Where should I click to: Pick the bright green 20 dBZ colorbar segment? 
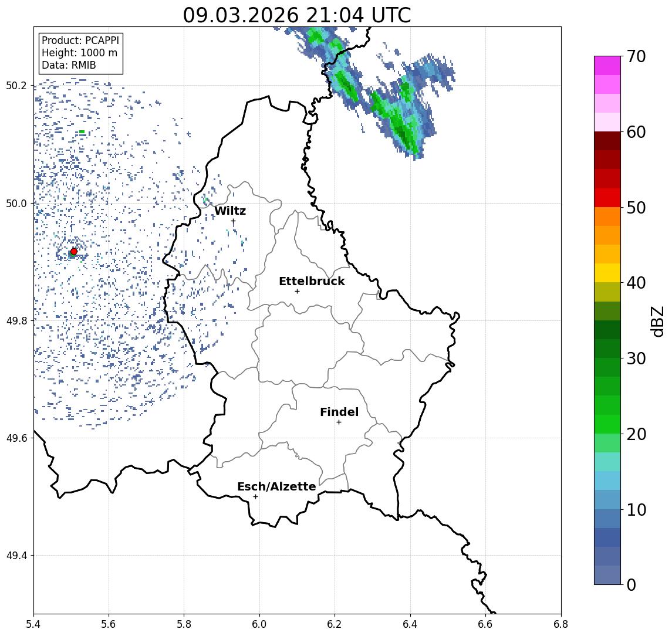[607, 424]
